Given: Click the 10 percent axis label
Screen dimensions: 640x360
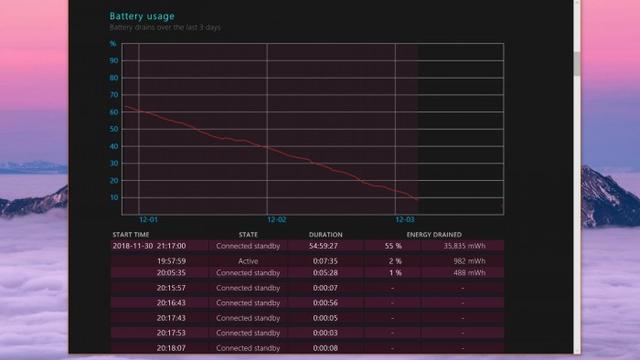Looking at the screenshot, I should click(114, 198).
